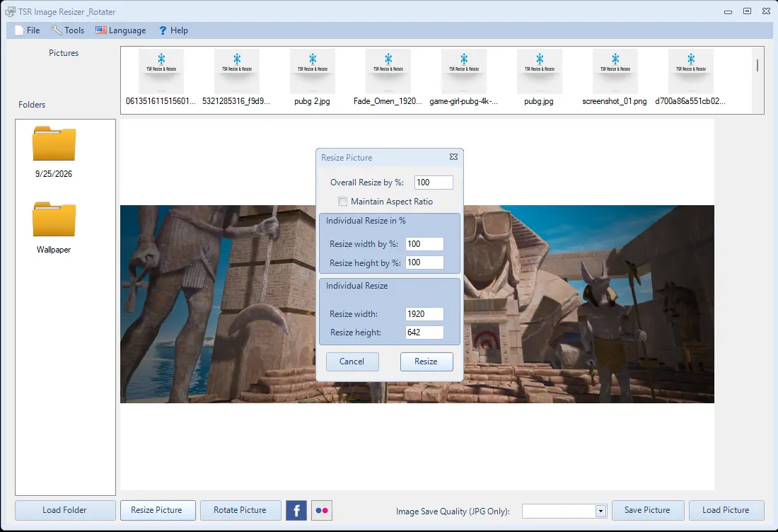Select thumbnail 061351611515601...
This screenshot has height=532, width=778.
pos(161,77)
